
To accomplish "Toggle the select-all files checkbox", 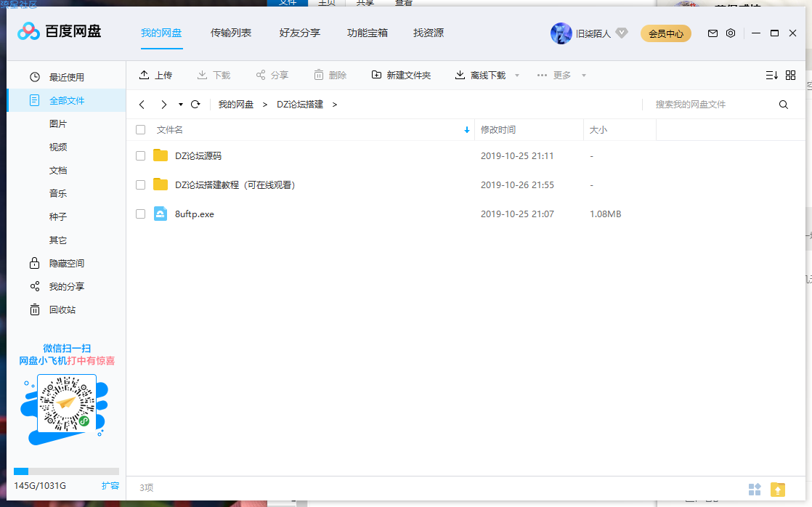I will pos(140,129).
